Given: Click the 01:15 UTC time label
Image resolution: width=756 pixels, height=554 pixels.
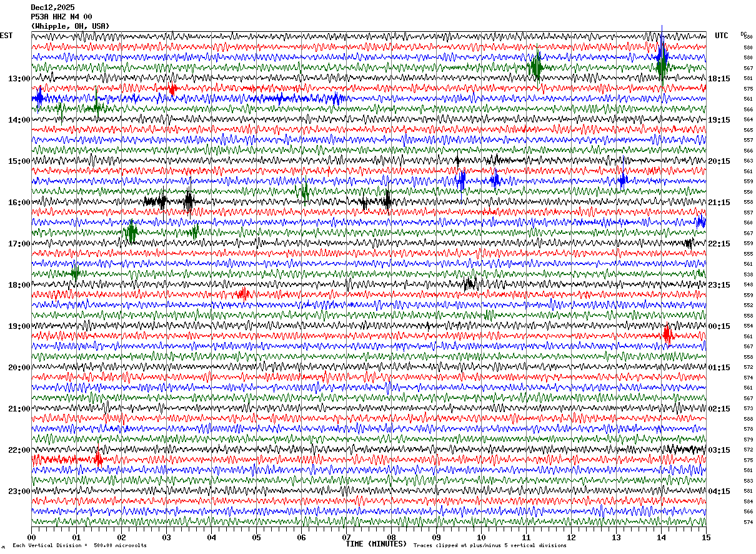Looking at the screenshot, I should (719, 368).
